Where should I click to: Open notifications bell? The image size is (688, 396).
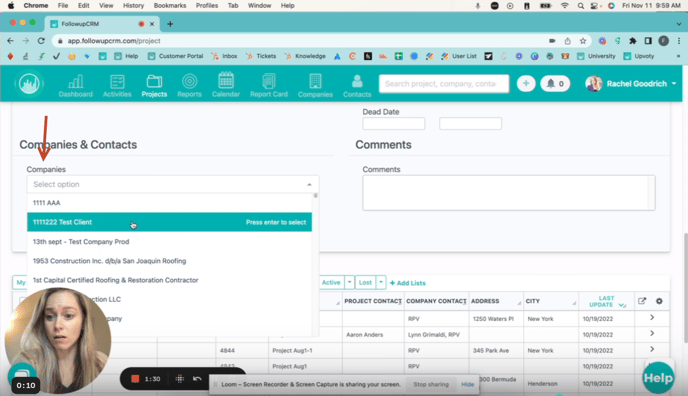(555, 83)
